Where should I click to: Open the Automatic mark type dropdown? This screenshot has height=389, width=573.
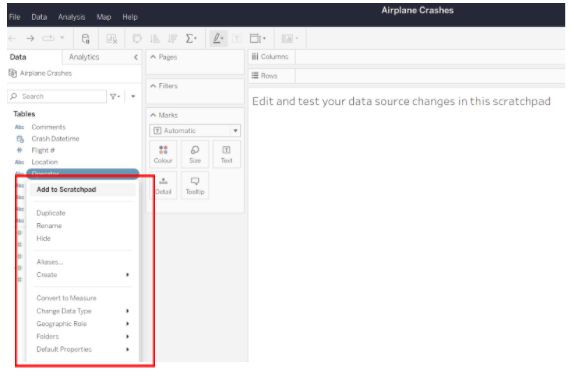(x=195, y=131)
